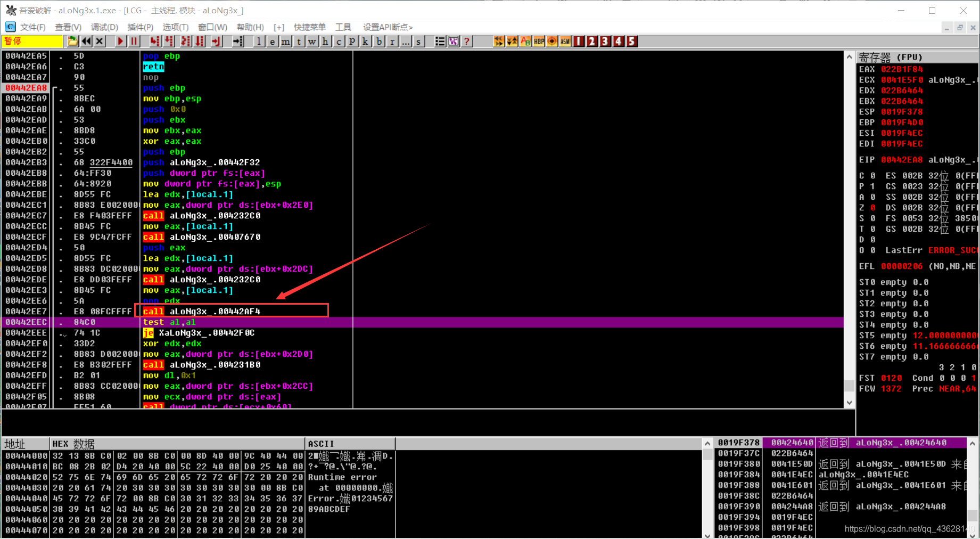
Task: Select the highlighted test al,al line
Action: [x=423, y=322]
